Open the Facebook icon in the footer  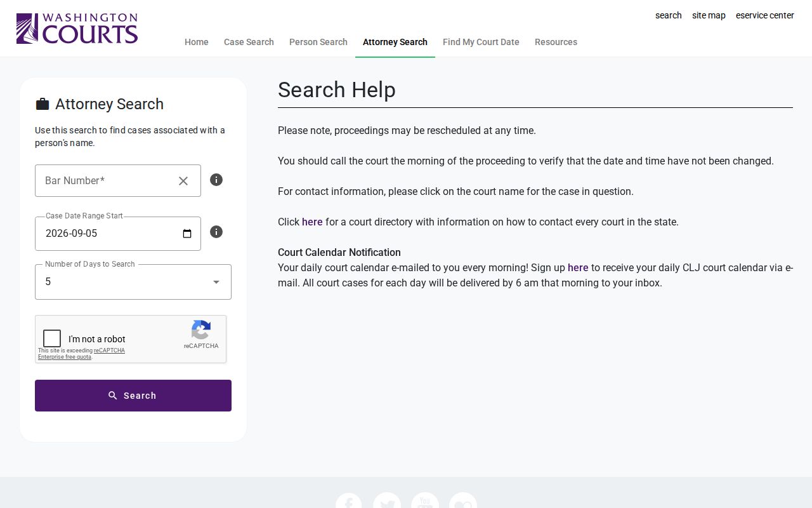point(348,500)
